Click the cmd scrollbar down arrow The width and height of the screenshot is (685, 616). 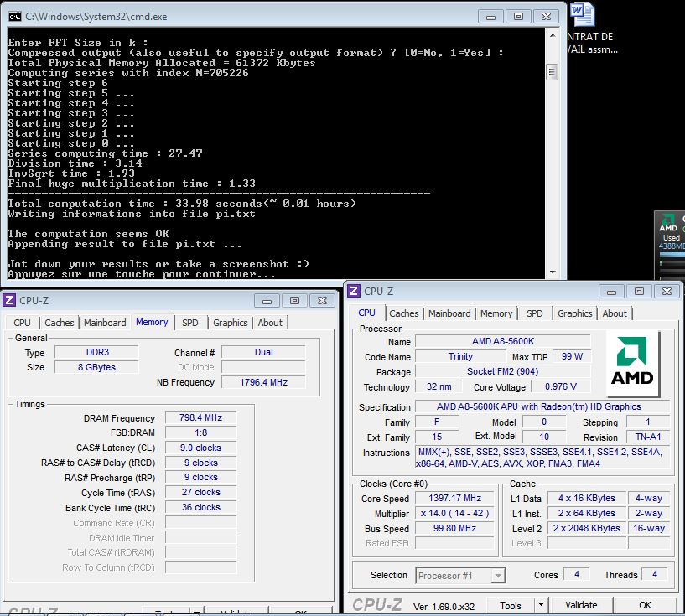[553, 272]
